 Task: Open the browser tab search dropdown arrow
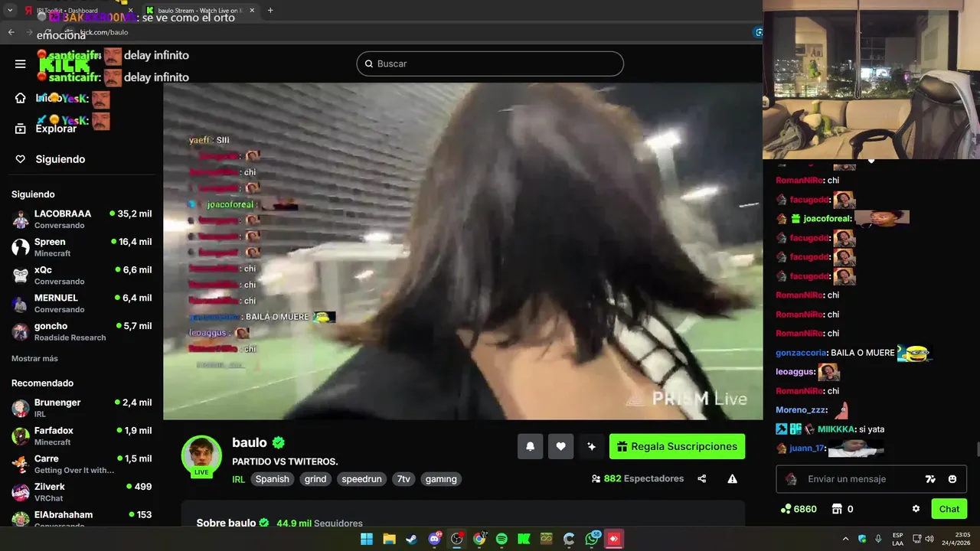pos(10,11)
